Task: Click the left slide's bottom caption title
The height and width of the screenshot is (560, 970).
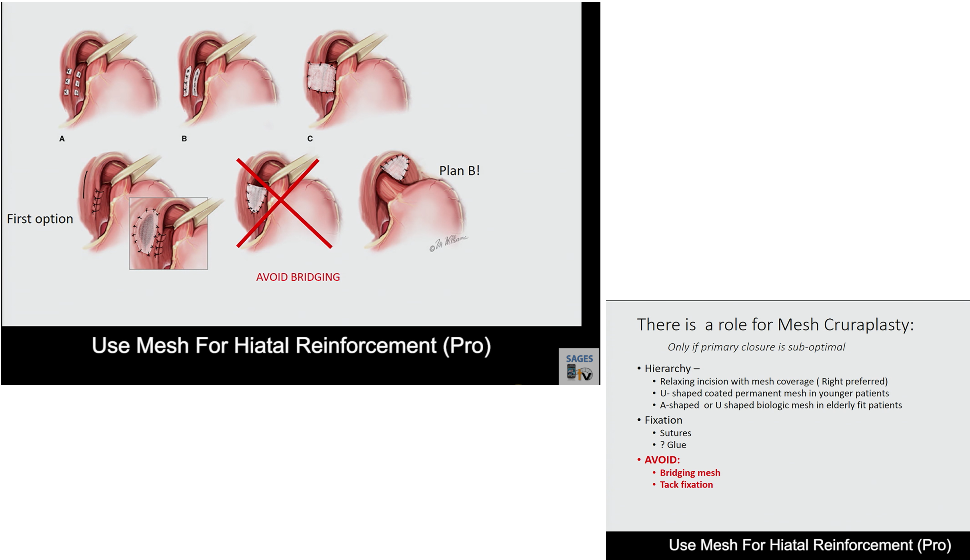Action: (291, 346)
